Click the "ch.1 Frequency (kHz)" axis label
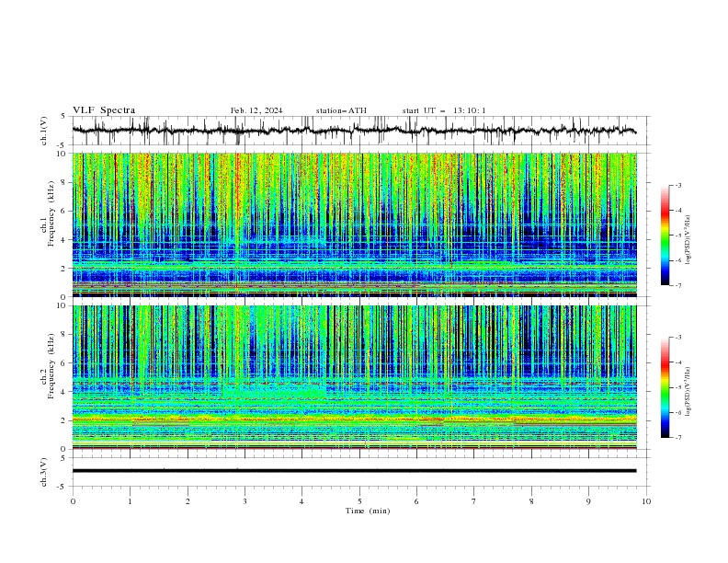 click(48, 212)
